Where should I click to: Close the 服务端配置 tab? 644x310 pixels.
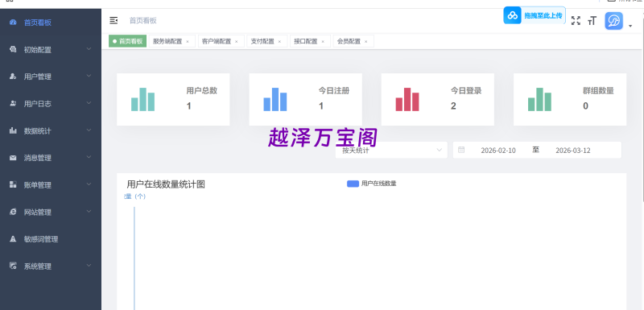188,42
